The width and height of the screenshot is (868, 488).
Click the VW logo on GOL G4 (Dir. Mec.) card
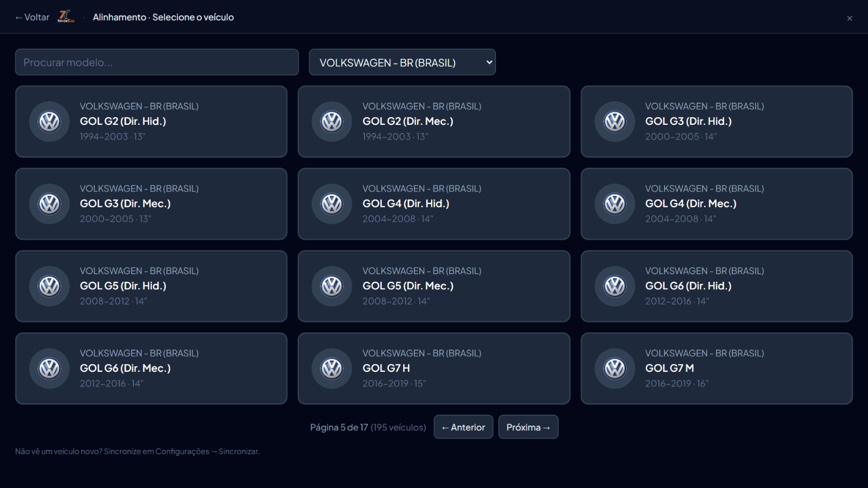(615, 204)
